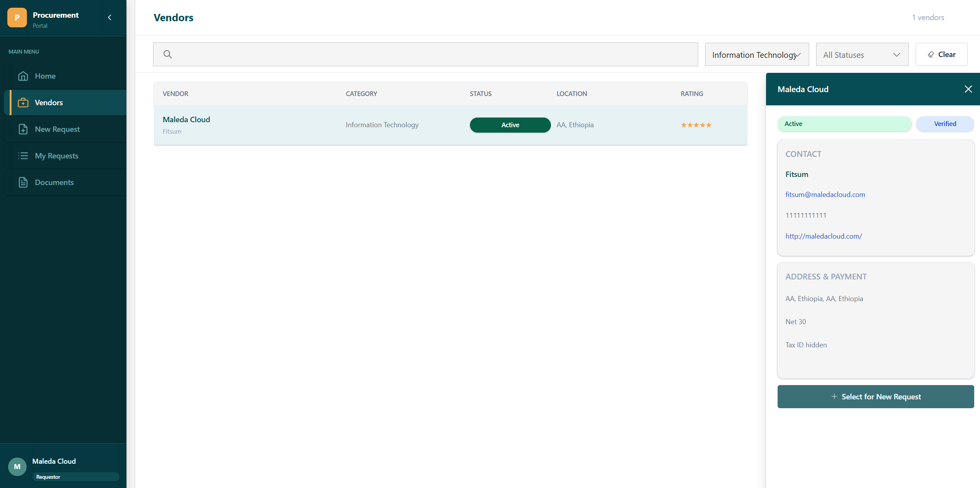
Task: Click the Documents page icon
Action: click(23, 182)
